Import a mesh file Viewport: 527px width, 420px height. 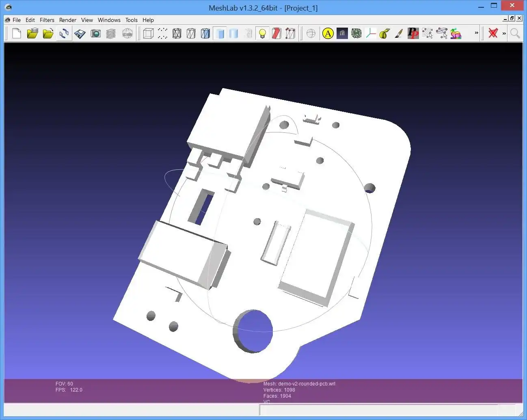point(48,33)
